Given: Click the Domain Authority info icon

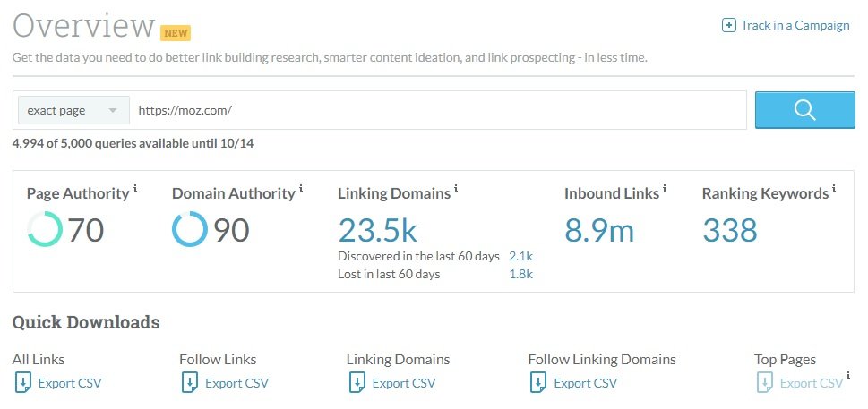Looking at the screenshot, I should point(301,189).
